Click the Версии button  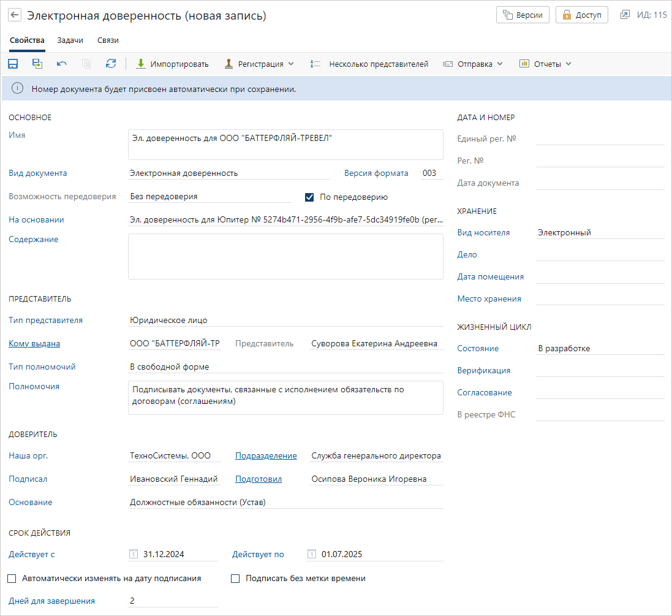point(523,15)
